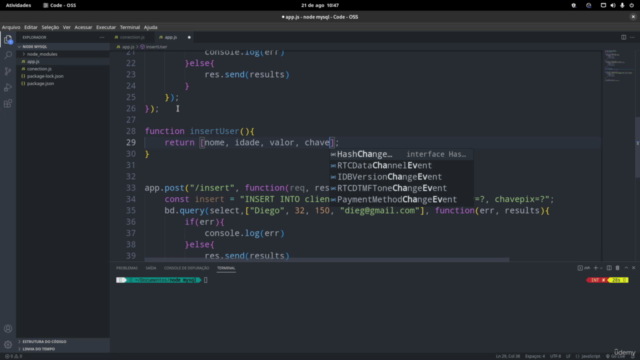This screenshot has width=640, height=360.
Task: Click app.js in the breadcrumb
Action: (128, 47)
